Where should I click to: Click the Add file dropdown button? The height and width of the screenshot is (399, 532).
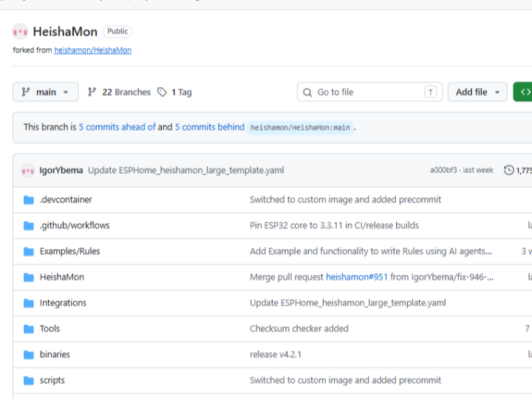click(x=477, y=92)
